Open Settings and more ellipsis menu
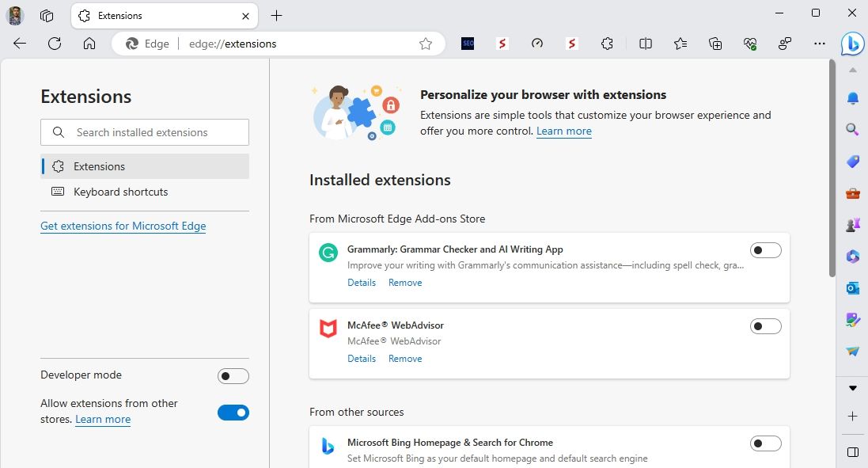This screenshot has height=468, width=868. click(x=819, y=44)
